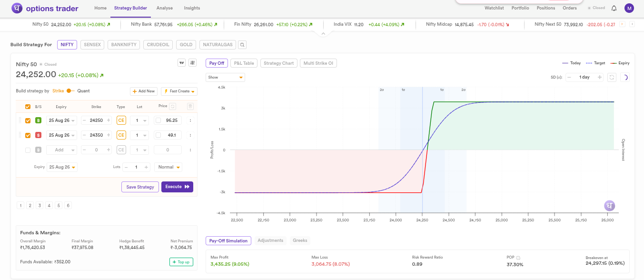644x280 pixels.
Task: Switch to the P&L Table tab
Action: 244,63
